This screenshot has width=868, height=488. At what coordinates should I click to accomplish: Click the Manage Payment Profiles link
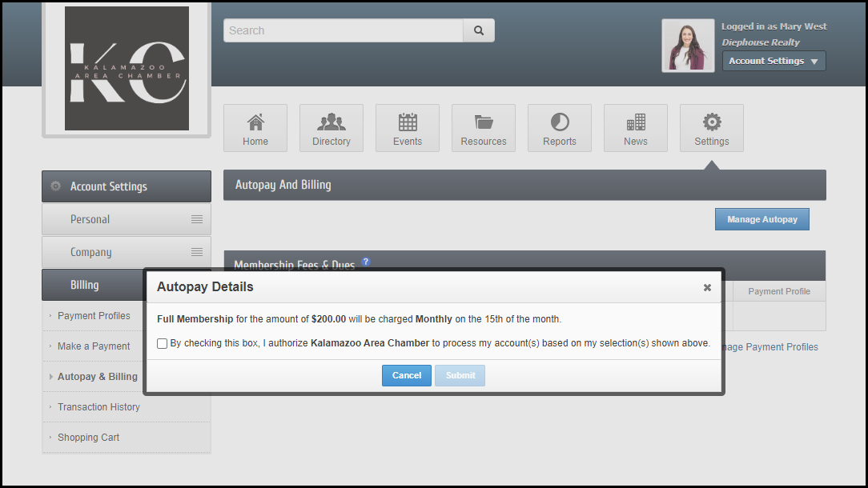pyautogui.click(x=770, y=347)
